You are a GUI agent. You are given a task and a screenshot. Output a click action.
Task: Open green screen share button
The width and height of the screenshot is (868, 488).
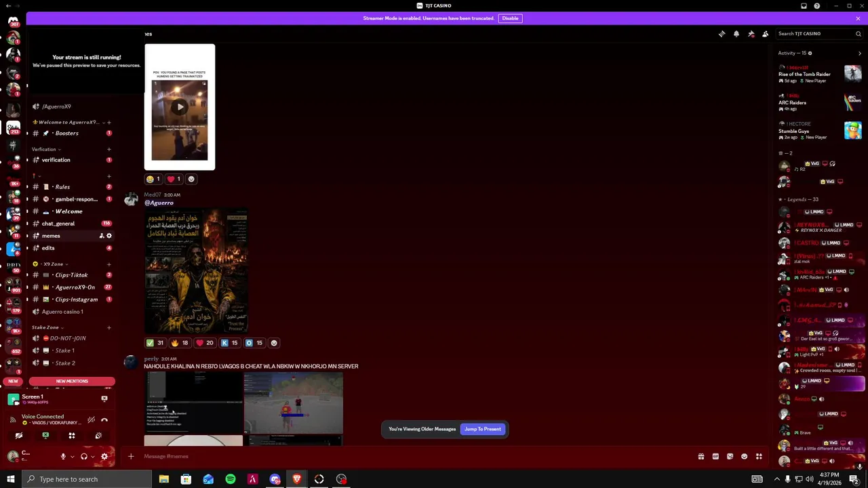pos(45,436)
